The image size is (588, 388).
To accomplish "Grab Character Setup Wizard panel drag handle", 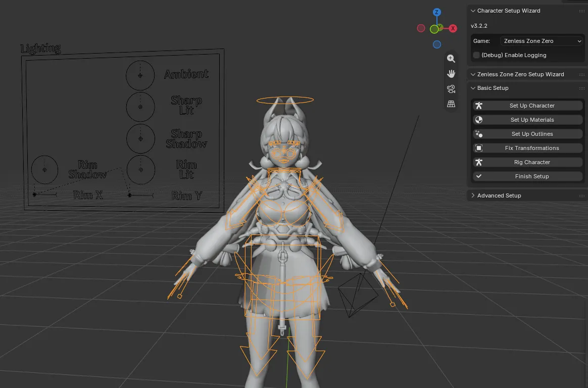I will coord(581,11).
